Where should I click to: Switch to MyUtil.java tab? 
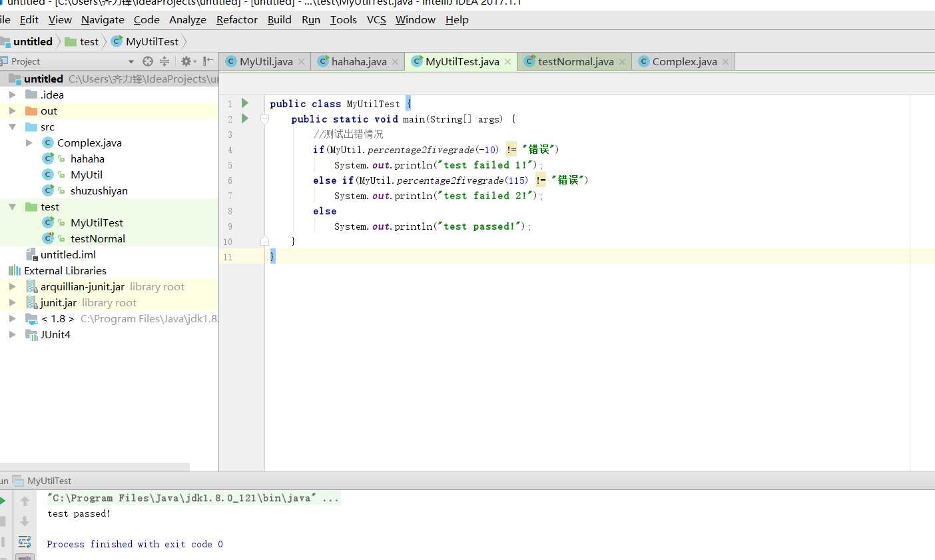[x=266, y=62]
